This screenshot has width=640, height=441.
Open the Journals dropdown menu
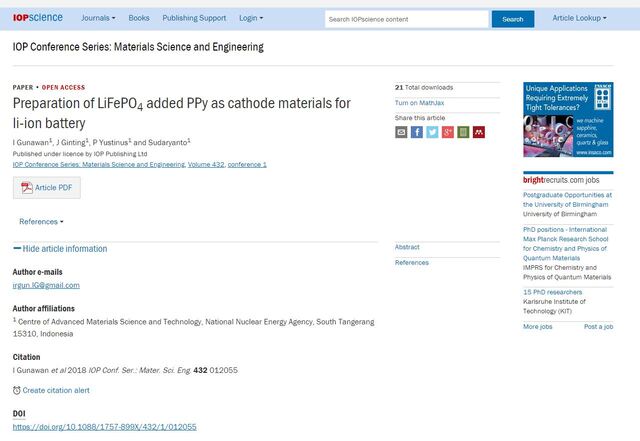(97, 18)
